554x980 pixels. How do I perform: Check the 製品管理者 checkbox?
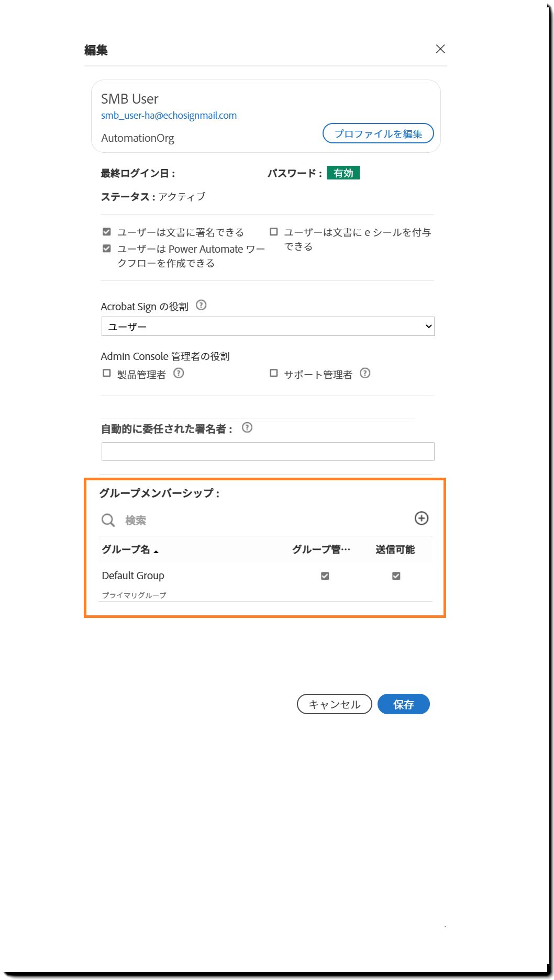[107, 373]
